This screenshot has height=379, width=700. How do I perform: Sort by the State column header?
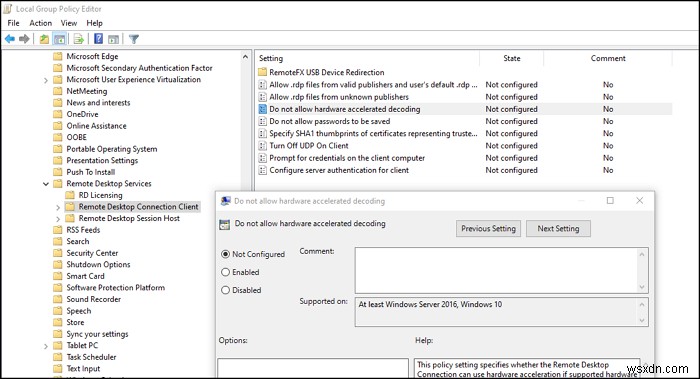point(512,58)
